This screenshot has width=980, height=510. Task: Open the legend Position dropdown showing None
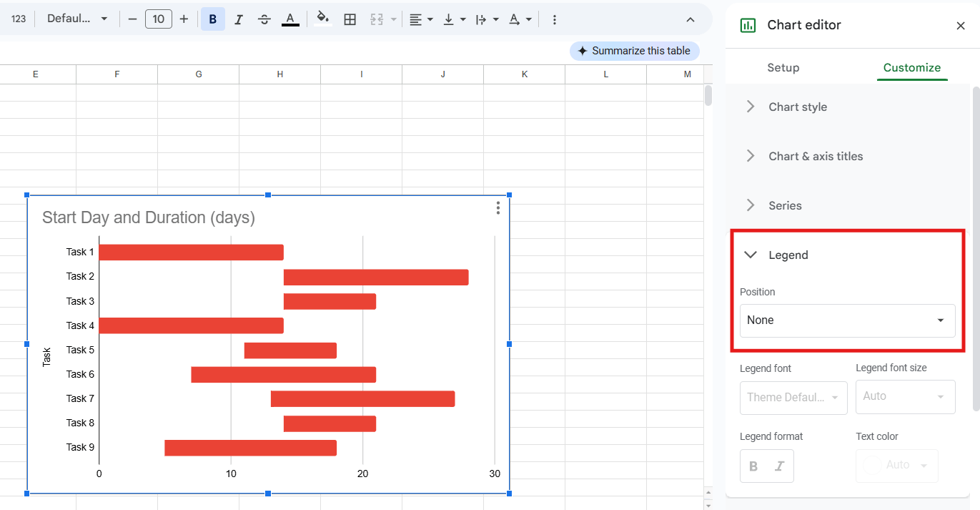click(x=848, y=320)
